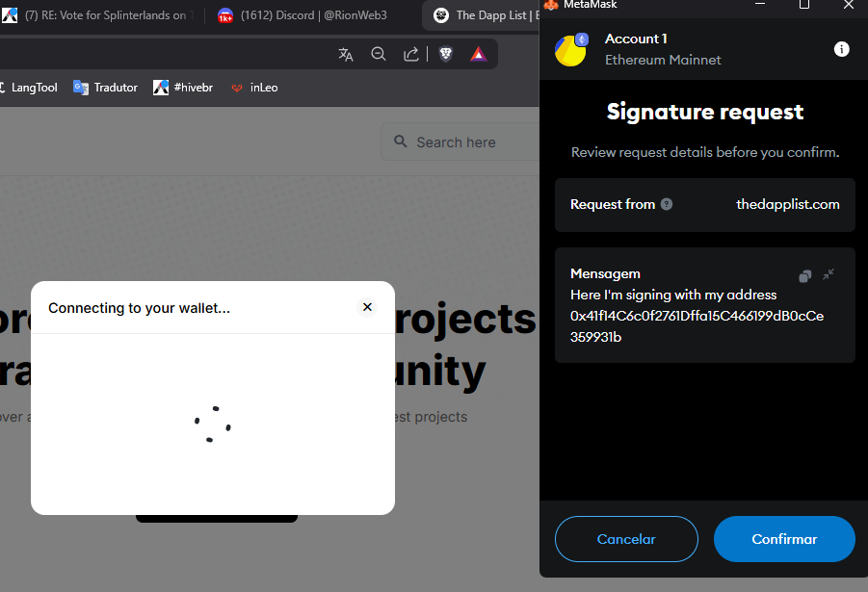
Task: Show the Request from help tooltip
Action: [667, 204]
